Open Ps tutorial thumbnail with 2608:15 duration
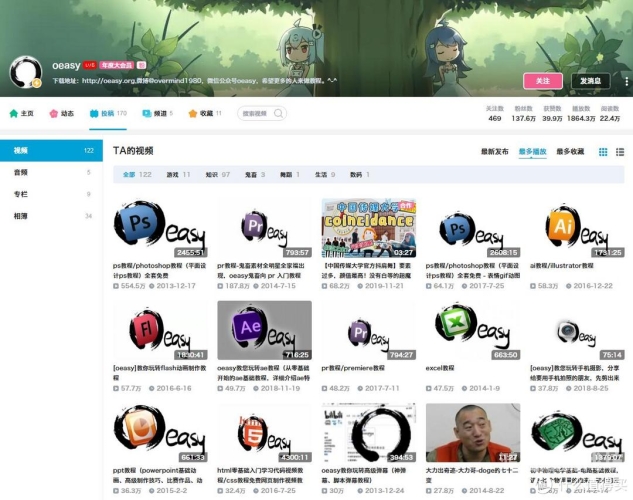The image size is (633, 500). (x=473, y=228)
